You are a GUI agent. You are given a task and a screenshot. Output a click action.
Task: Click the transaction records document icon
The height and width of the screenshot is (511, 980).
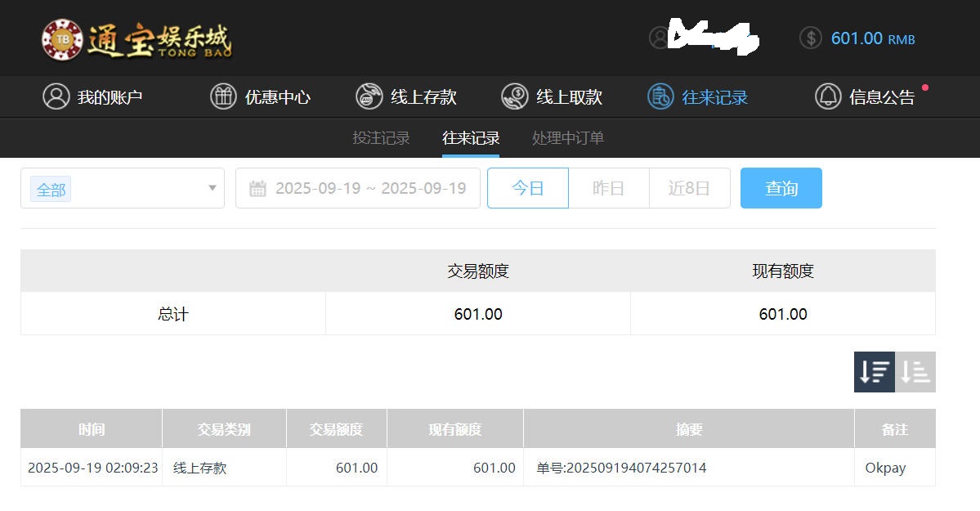(x=660, y=96)
